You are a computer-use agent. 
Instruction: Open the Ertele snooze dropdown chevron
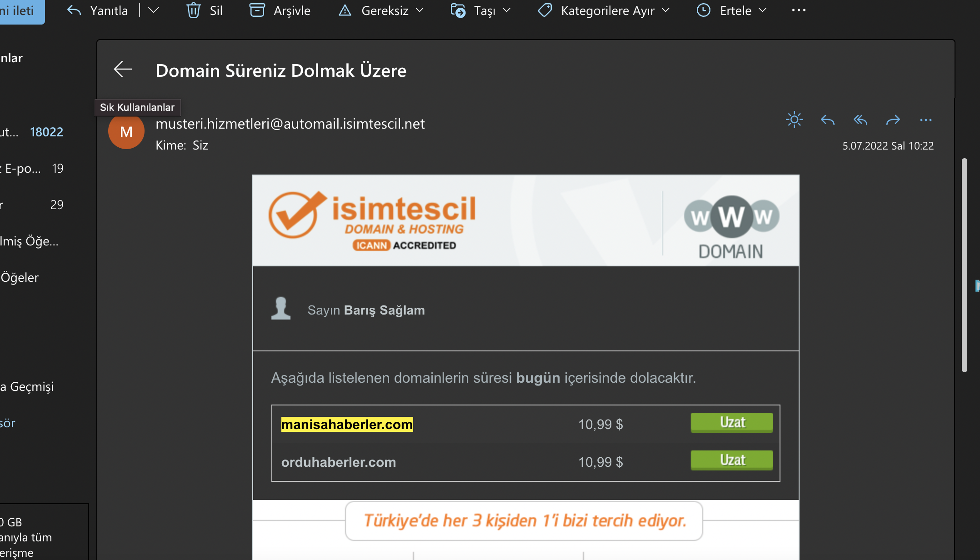click(763, 10)
